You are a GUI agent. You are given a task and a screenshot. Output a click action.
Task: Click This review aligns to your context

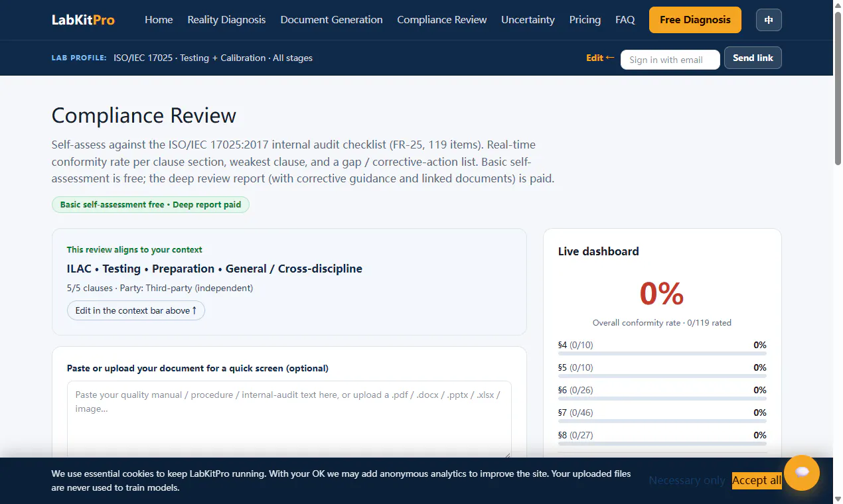tap(135, 250)
